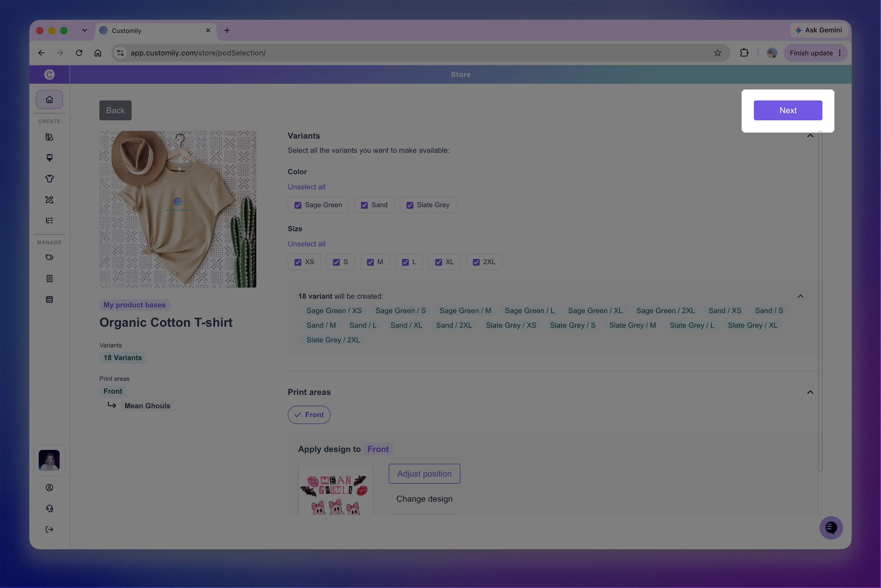Open the chat bubble widget
The image size is (881, 588).
pyautogui.click(x=831, y=528)
